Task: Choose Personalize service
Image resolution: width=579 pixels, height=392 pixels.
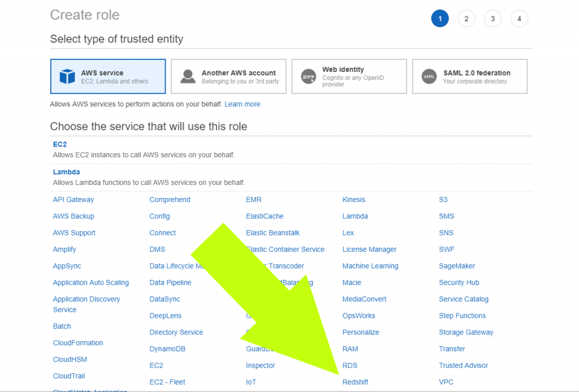Action: (361, 333)
